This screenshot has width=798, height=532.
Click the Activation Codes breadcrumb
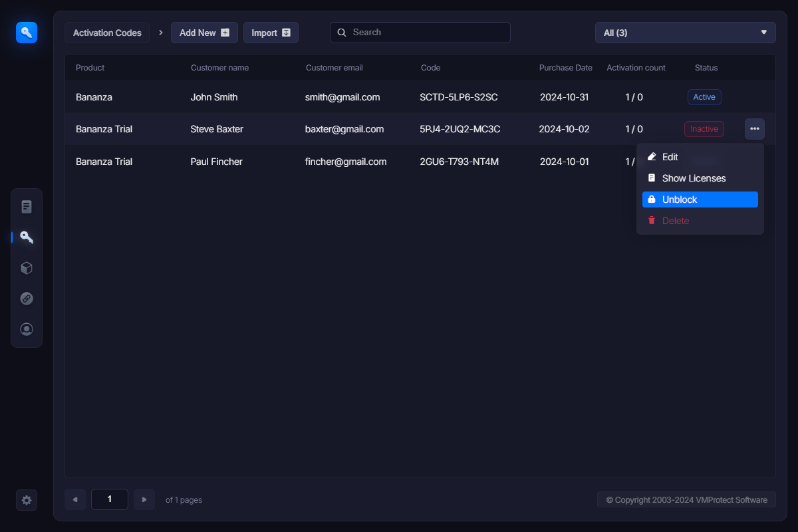[x=107, y=33]
